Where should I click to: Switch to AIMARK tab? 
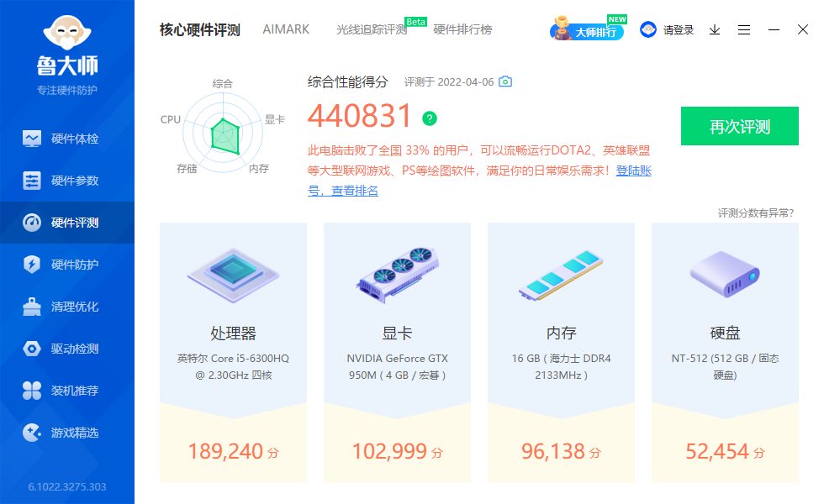286,29
